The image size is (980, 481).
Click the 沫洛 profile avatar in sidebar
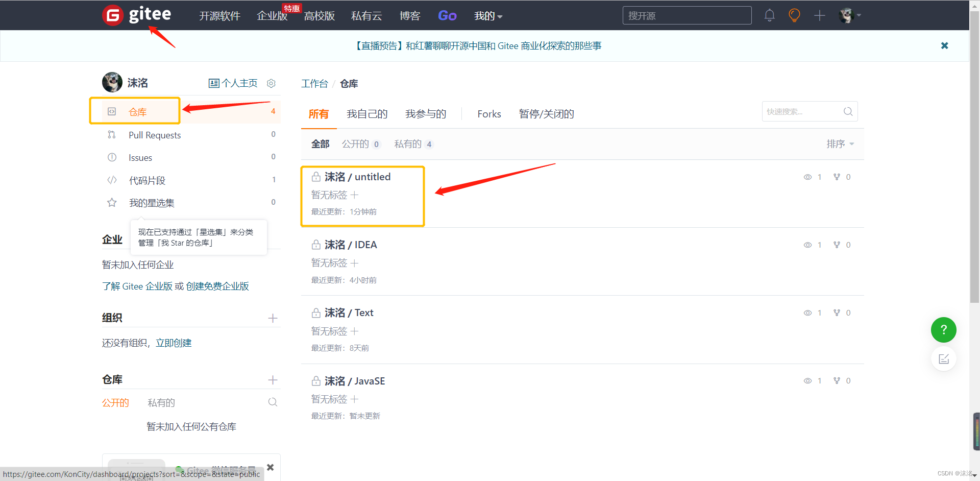click(x=112, y=82)
